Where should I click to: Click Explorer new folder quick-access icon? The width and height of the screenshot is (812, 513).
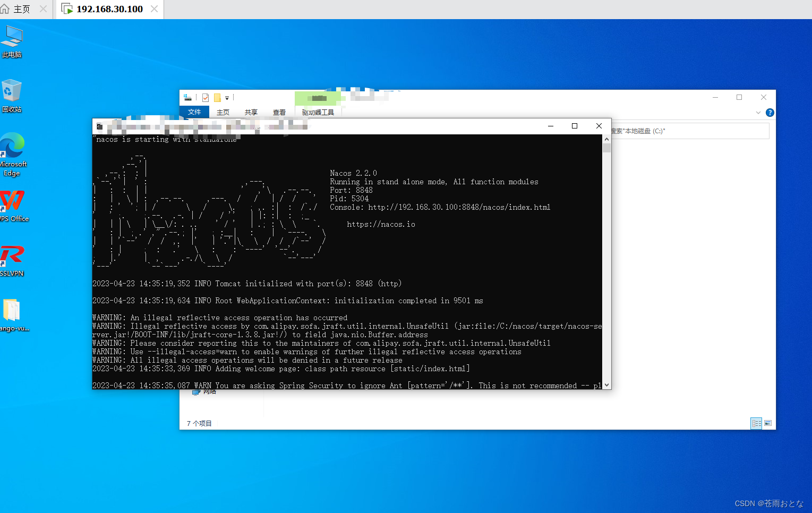click(x=217, y=98)
